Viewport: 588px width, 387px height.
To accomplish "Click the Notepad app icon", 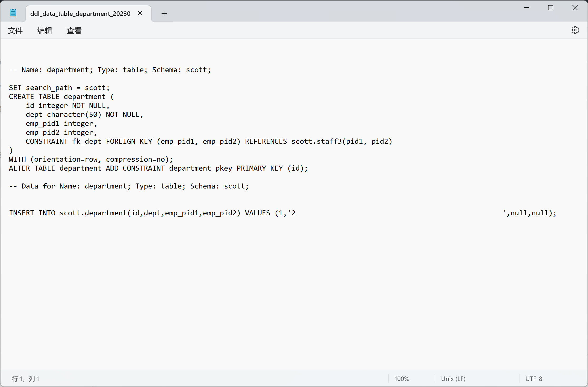I will (x=13, y=13).
